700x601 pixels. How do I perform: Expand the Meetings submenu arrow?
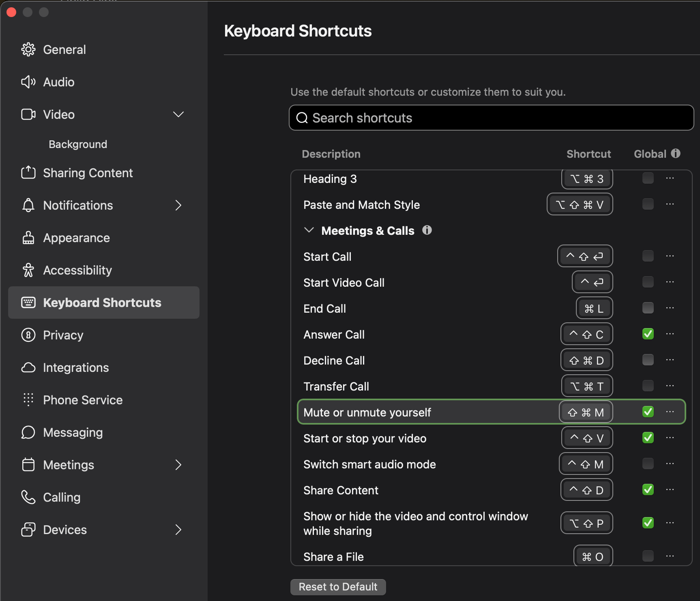[x=178, y=465]
